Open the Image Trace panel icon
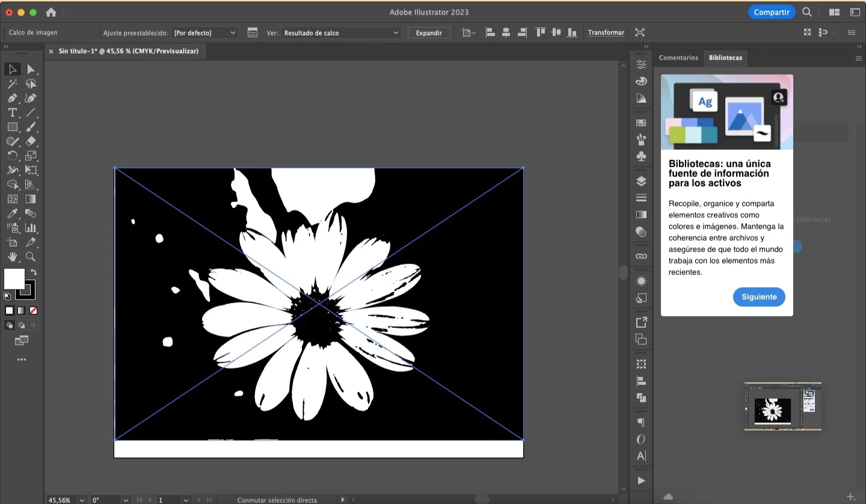Viewport: 866px width, 504px height. [x=252, y=33]
